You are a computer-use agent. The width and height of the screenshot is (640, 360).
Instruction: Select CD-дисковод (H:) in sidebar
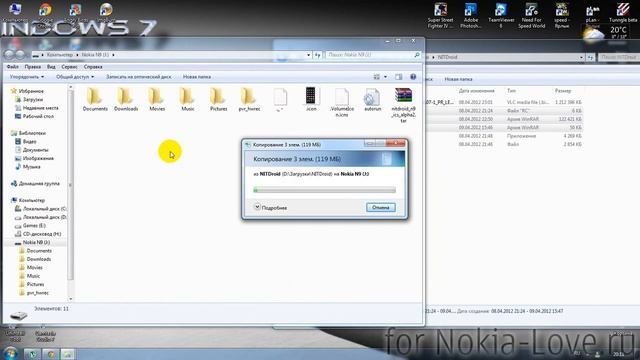click(42, 234)
